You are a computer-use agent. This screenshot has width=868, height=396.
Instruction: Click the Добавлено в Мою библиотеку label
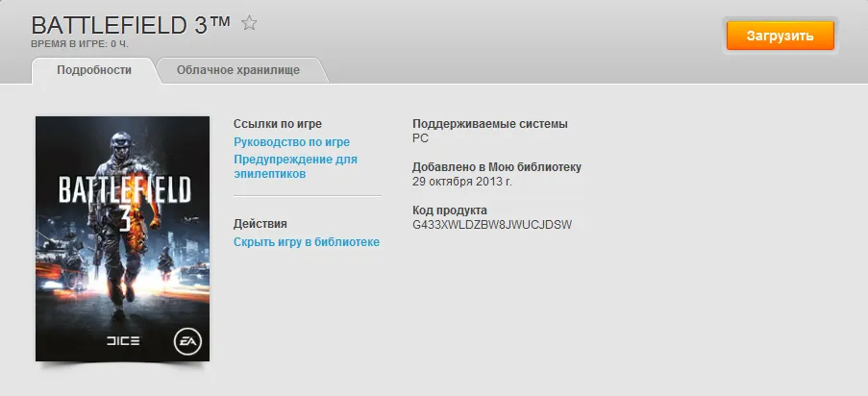(497, 167)
